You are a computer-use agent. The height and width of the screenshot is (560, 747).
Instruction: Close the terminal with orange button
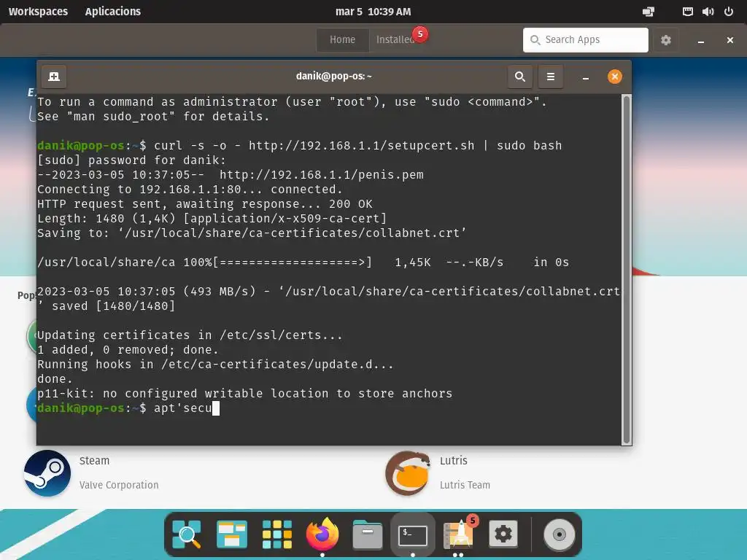[x=614, y=76]
